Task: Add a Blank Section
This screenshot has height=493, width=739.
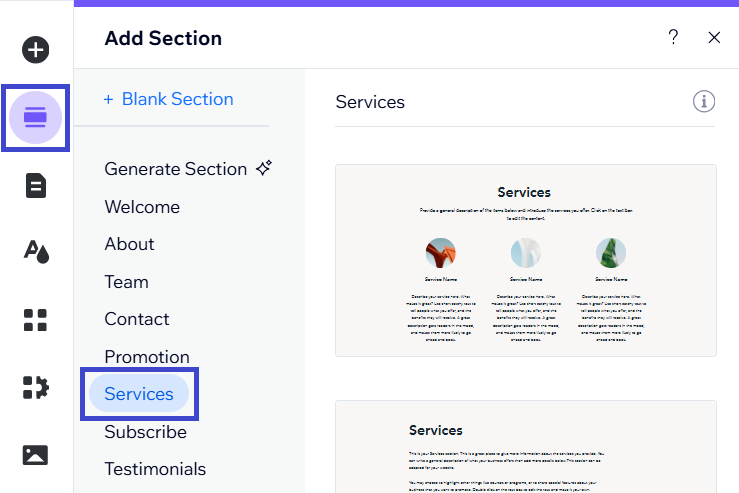Action: point(168,99)
